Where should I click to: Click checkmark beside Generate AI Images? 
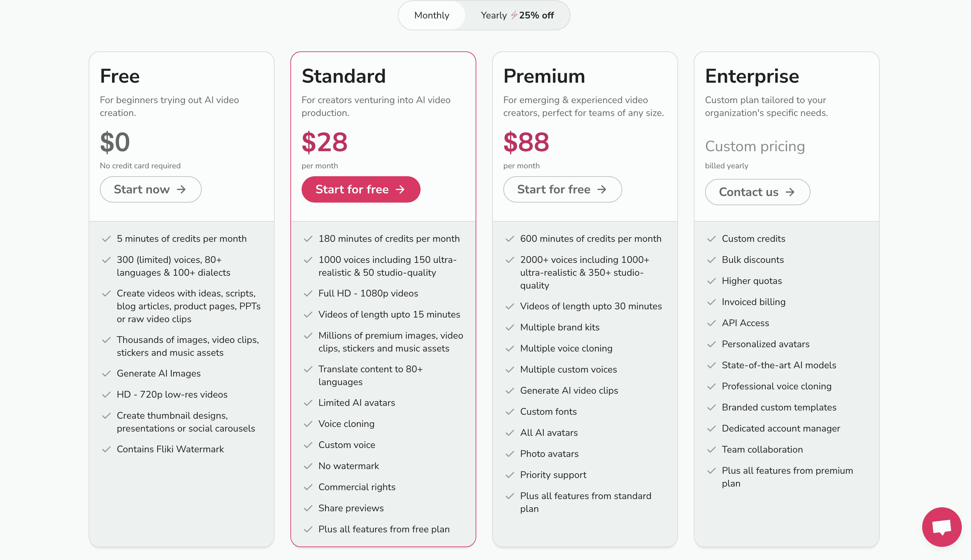[x=106, y=374]
